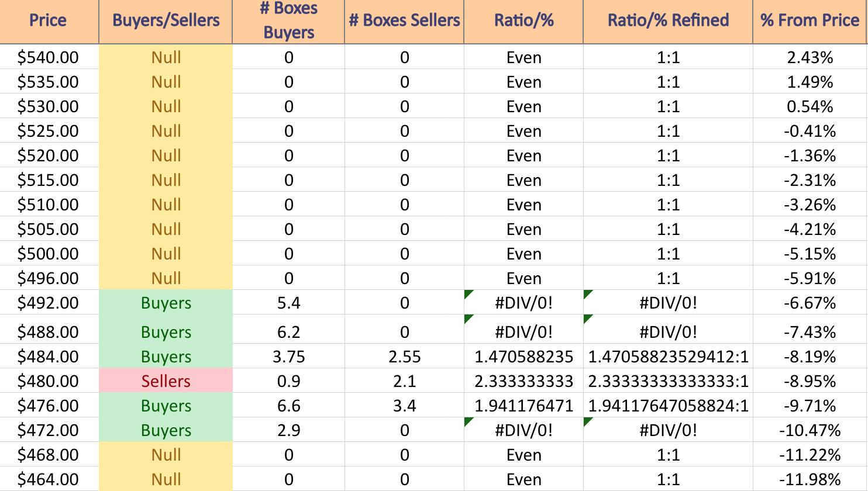Screen dimensions: 868x491
Task: Click the 0.9 boxes buyers value
Action: [x=288, y=381]
